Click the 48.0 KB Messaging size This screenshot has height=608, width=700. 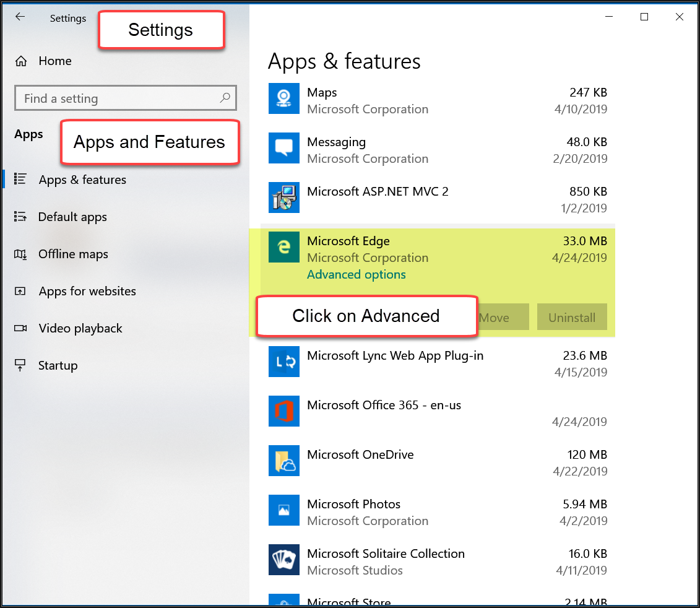pos(587,142)
